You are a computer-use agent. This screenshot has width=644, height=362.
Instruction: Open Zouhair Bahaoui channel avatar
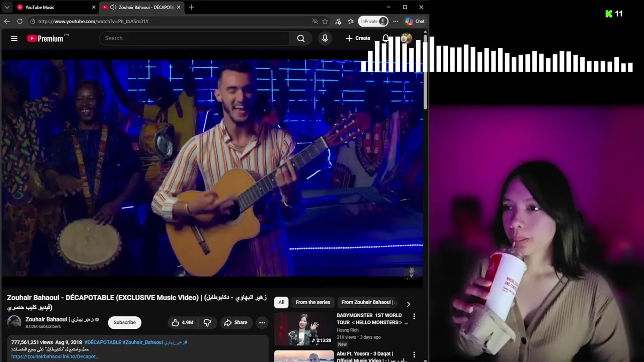click(x=14, y=322)
